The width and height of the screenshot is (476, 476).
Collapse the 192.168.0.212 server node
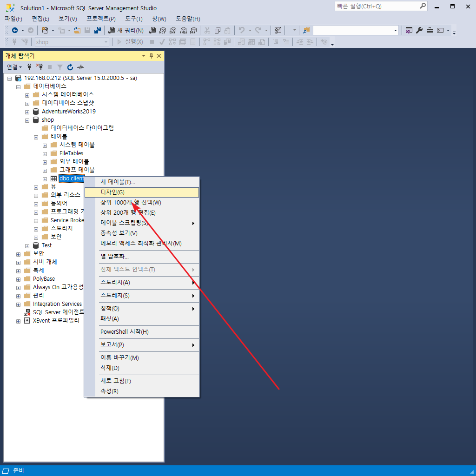(x=9, y=79)
